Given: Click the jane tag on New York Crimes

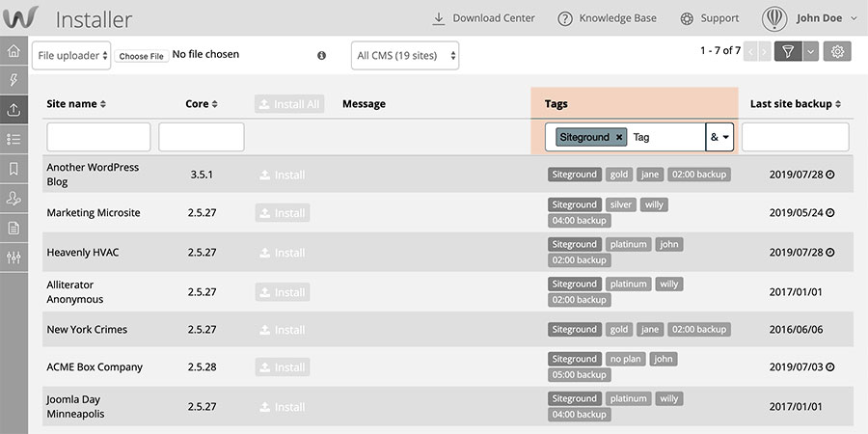Looking at the screenshot, I should (x=650, y=330).
